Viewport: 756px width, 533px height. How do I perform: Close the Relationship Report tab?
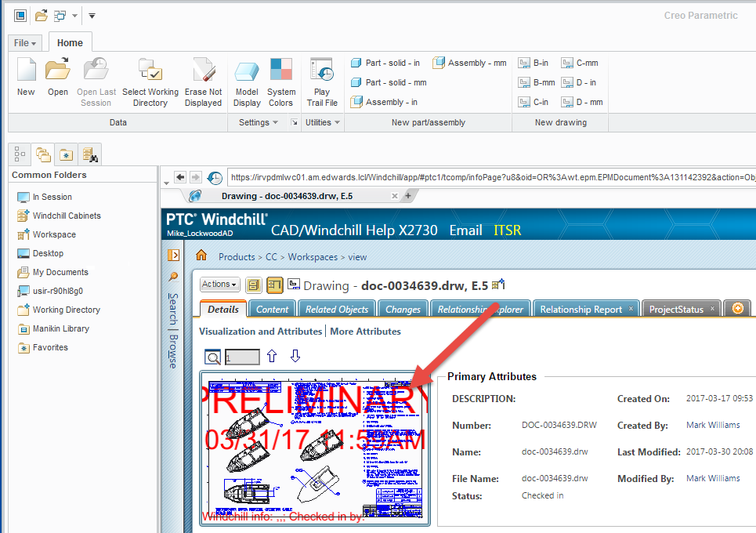click(631, 309)
